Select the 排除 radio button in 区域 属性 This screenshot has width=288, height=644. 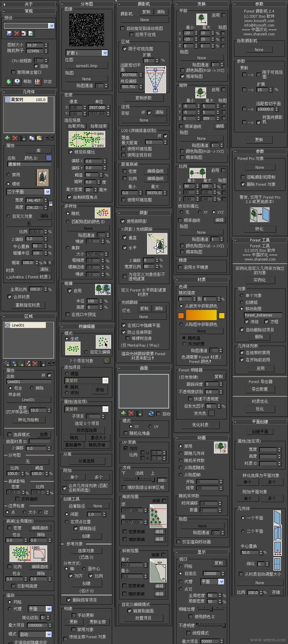pos(32,388)
